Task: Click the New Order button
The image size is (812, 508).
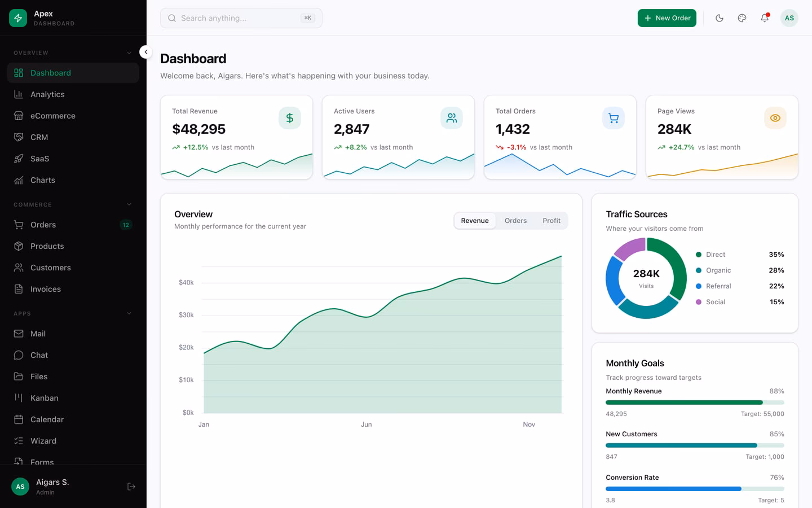Action: coord(667,18)
